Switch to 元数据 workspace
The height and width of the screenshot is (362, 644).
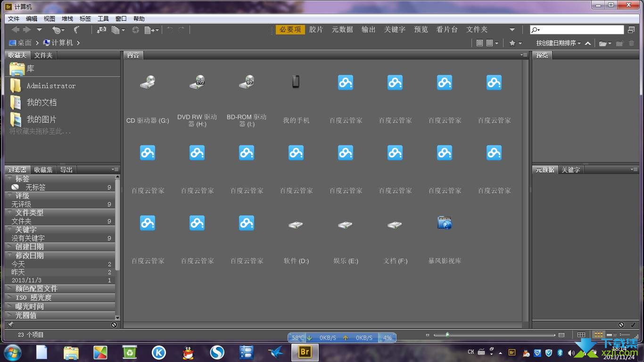click(x=342, y=29)
